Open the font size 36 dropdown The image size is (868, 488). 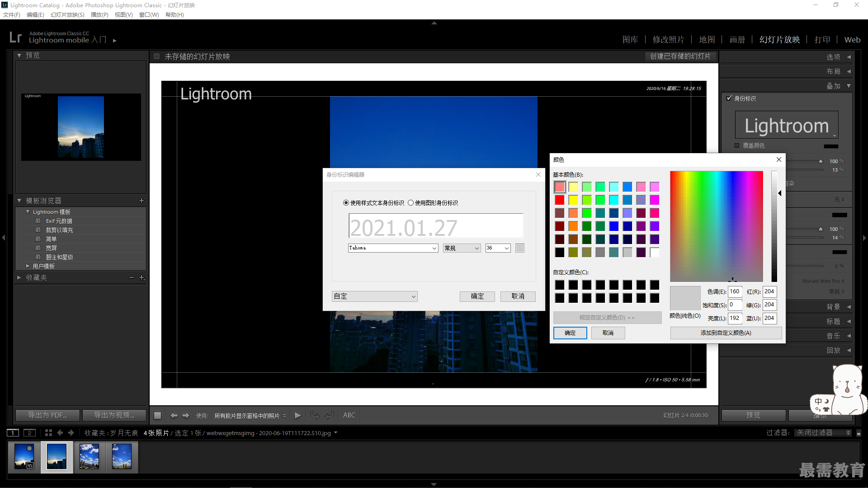[x=498, y=248]
